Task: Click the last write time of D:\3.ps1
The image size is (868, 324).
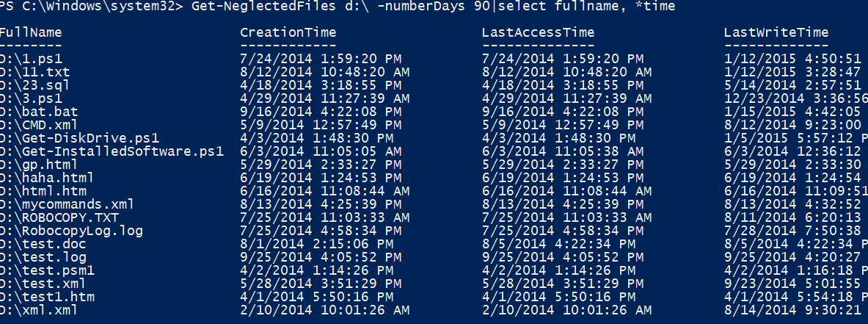Action: coord(795,98)
